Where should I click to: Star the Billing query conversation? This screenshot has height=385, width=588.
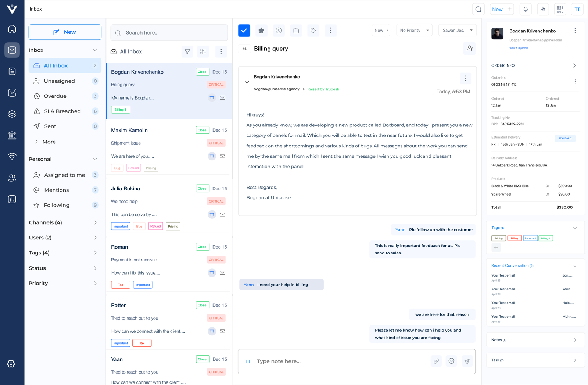coord(261,31)
